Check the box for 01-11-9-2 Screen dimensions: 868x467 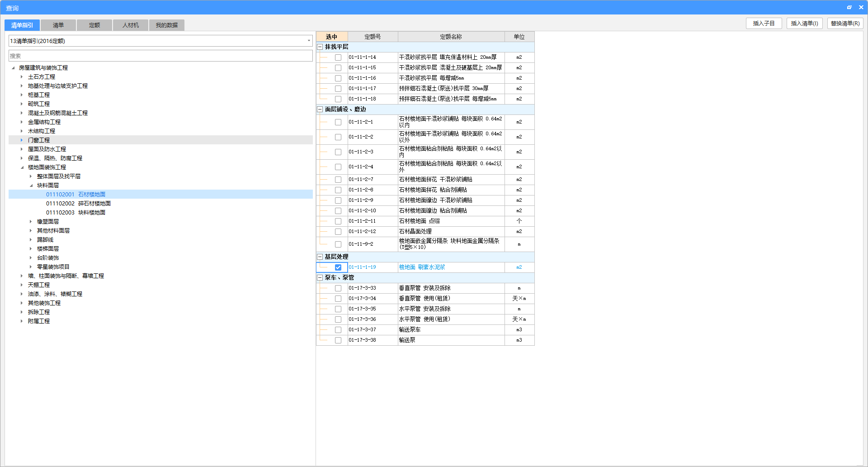(x=338, y=244)
